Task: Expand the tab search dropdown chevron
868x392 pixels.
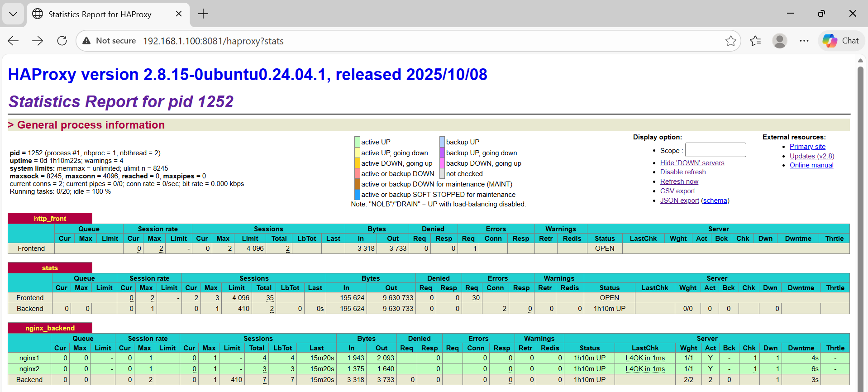Action: [x=13, y=14]
